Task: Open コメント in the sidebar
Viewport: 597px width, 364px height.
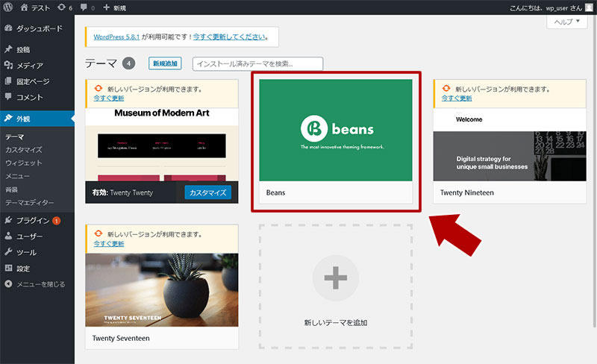Action: coord(37,97)
